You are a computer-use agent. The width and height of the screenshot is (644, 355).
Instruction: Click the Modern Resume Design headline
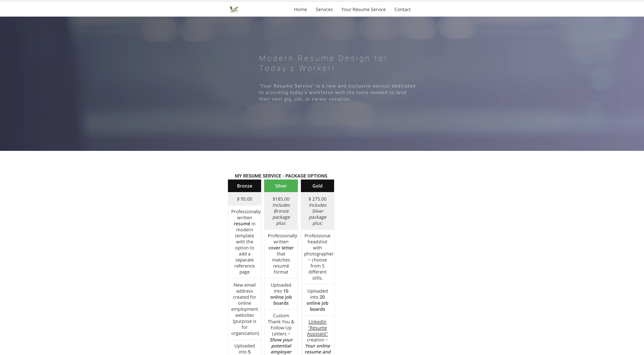tap(323, 63)
